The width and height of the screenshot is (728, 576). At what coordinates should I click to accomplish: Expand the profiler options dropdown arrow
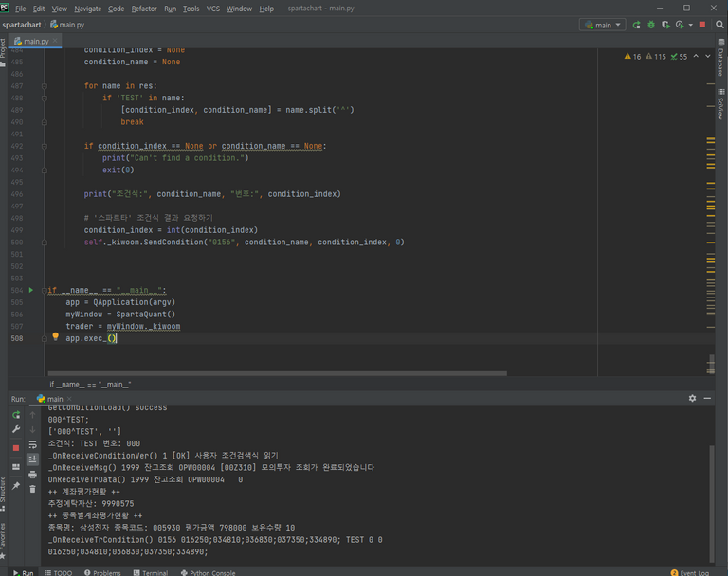(x=690, y=25)
